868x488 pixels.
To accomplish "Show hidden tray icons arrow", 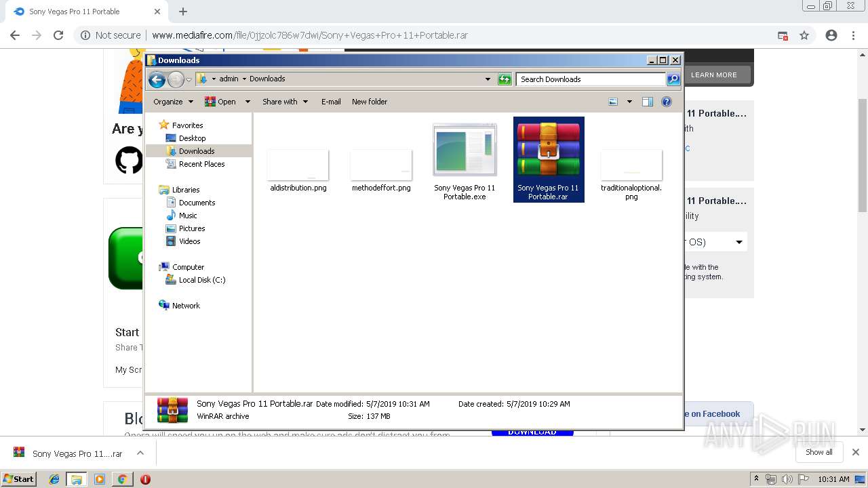I will pyautogui.click(x=756, y=479).
